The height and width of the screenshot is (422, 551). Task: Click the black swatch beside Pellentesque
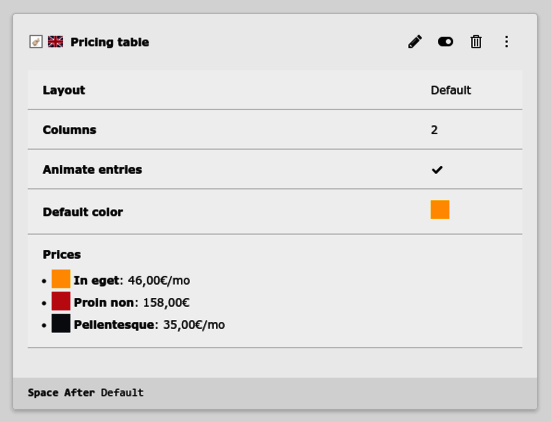pyautogui.click(x=61, y=323)
